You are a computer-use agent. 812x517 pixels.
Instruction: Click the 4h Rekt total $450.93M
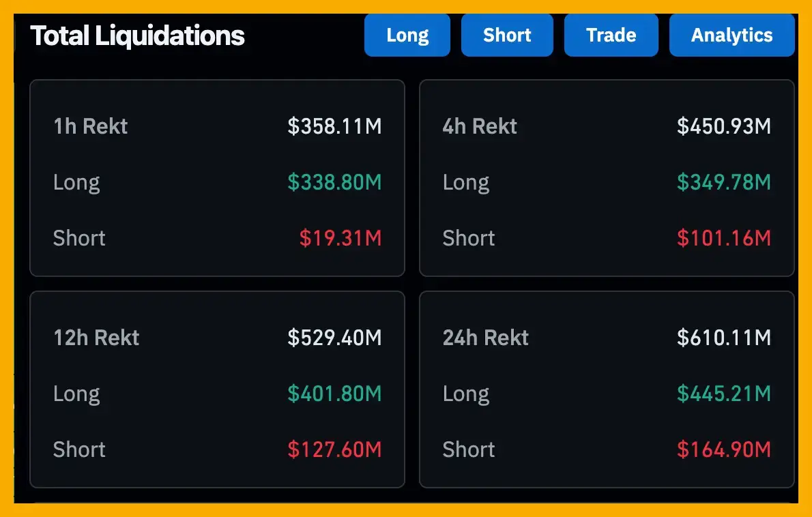pos(724,126)
